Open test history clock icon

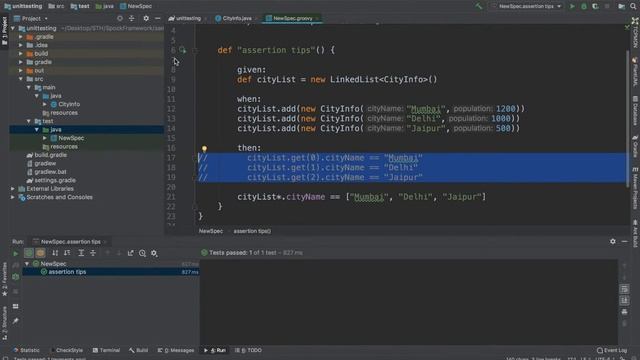click(x=142, y=253)
